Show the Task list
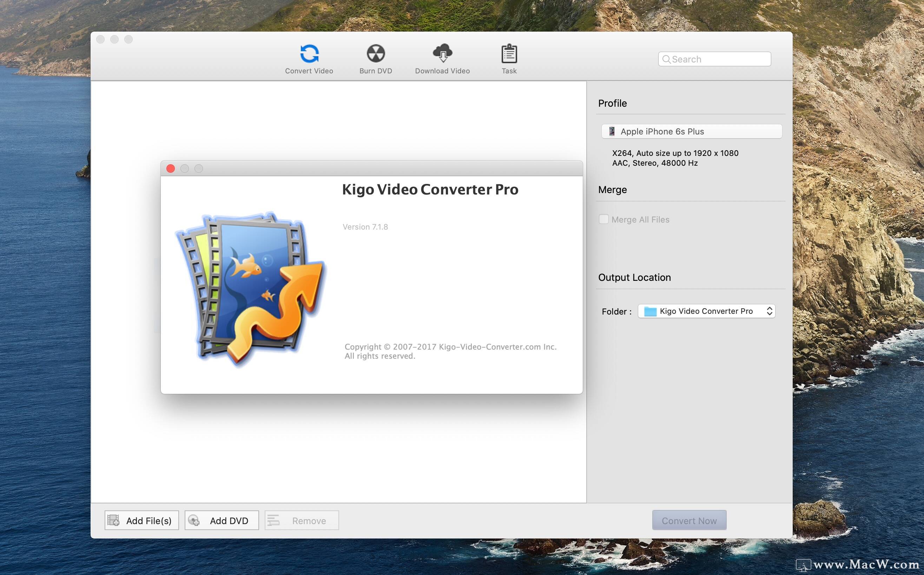This screenshot has height=575, width=924. 509,59
